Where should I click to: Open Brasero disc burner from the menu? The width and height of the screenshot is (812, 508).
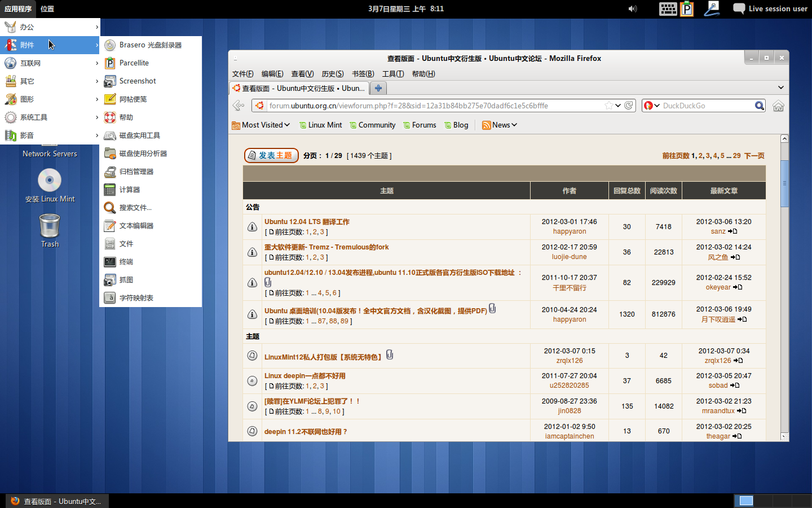(x=151, y=45)
